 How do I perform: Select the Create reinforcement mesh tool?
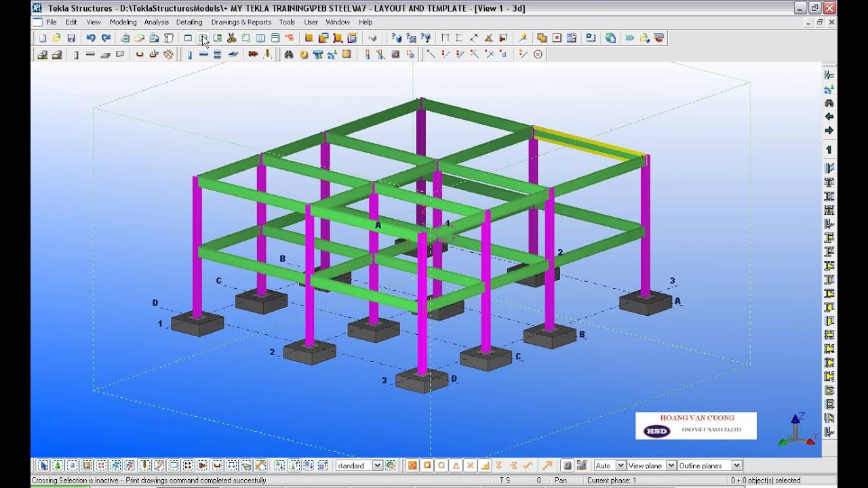click(x=169, y=54)
